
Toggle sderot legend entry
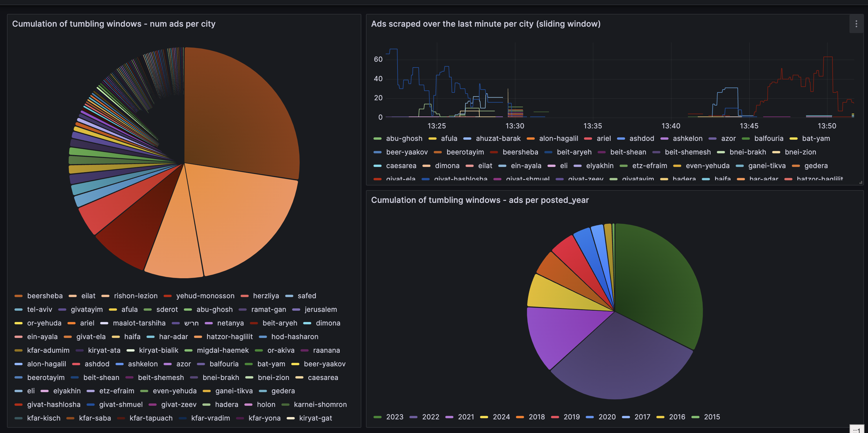tap(167, 309)
